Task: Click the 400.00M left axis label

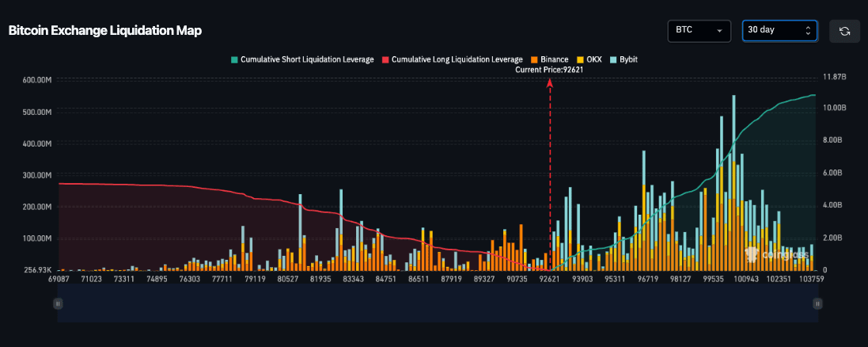Action: [38, 143]
